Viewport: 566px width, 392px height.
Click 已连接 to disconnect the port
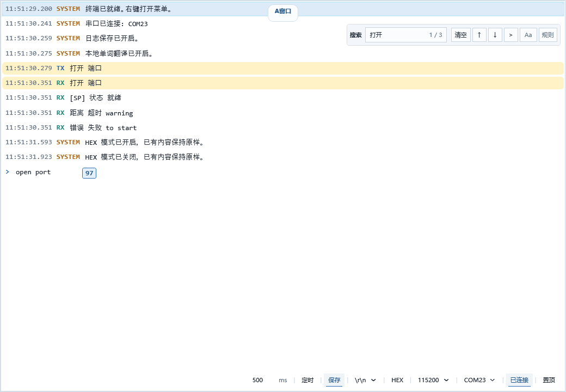click(519, 380)
